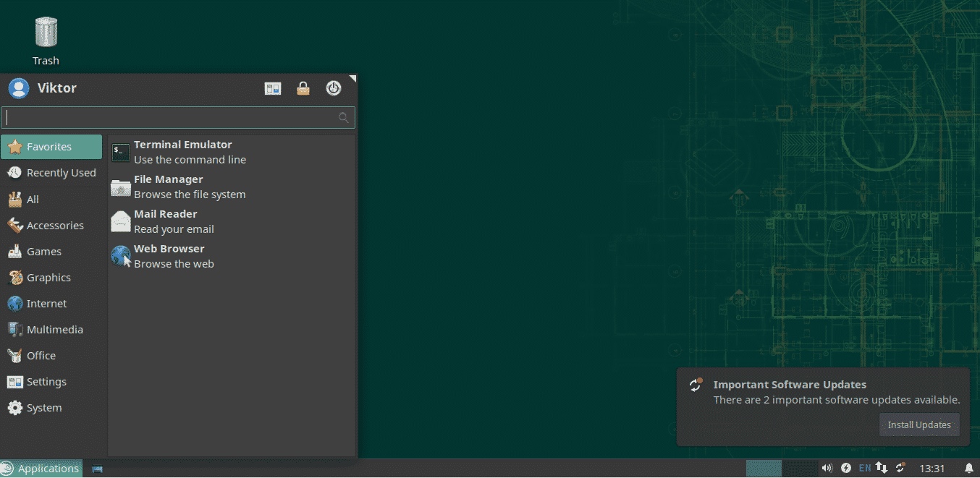This screenshot has width=980, height=478.
Task: Click the update icon in the notification
Action: (696, 385)
